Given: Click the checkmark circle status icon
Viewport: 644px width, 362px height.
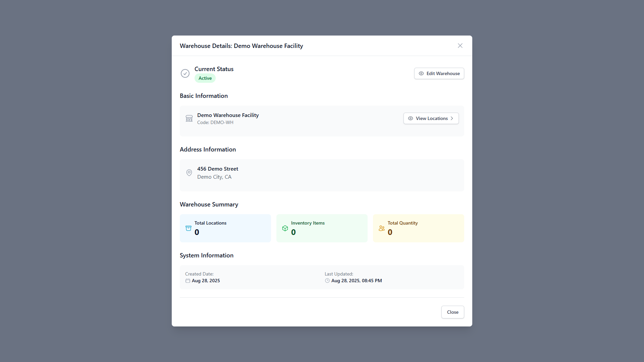Looking at the screenshot, I should coord(185,73).
